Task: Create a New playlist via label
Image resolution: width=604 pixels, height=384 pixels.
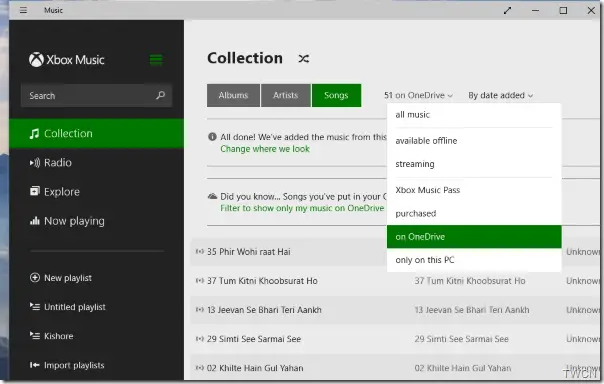Action: coord(68,278)
